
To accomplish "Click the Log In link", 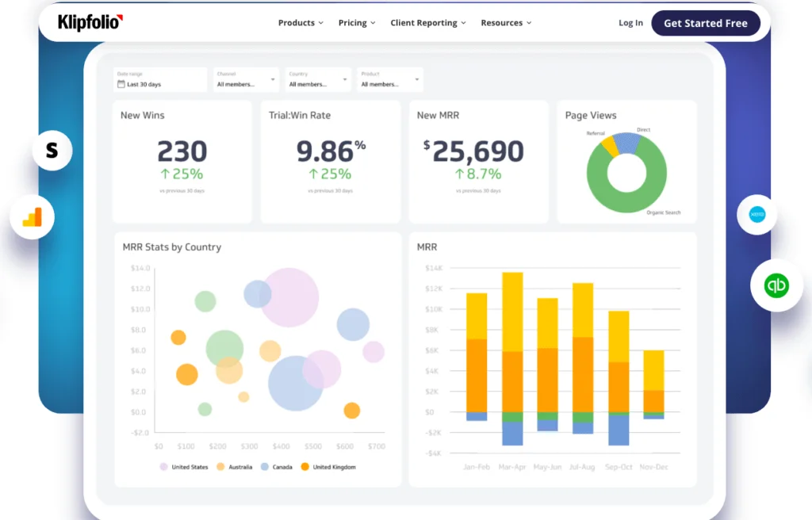I will point(630,23).
